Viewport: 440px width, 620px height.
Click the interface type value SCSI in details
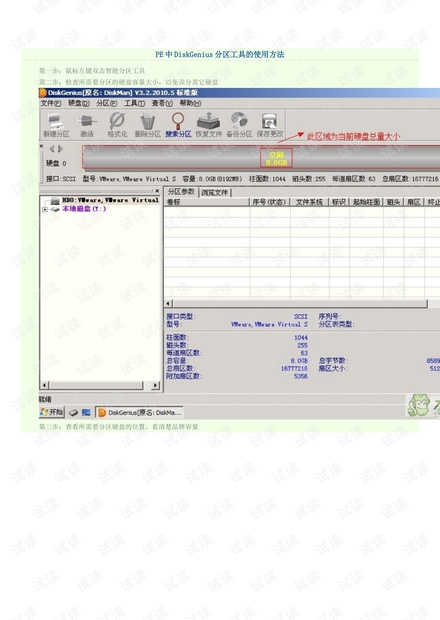tap(300, 317)
